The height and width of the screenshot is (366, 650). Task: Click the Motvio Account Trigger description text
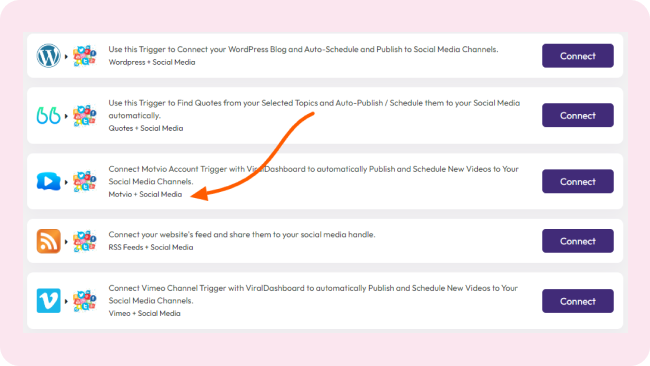pos(313,175)
